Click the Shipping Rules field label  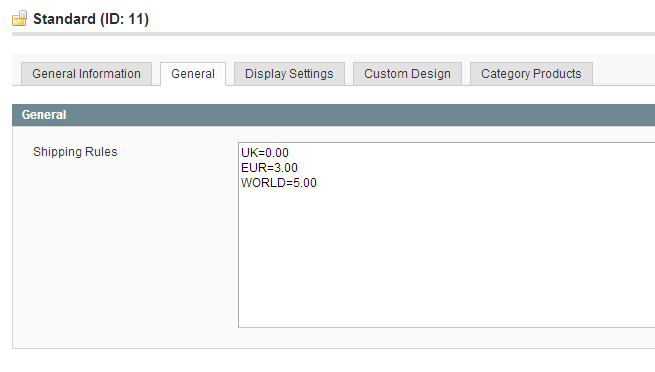pyautogui.click(x=75, y=152)
